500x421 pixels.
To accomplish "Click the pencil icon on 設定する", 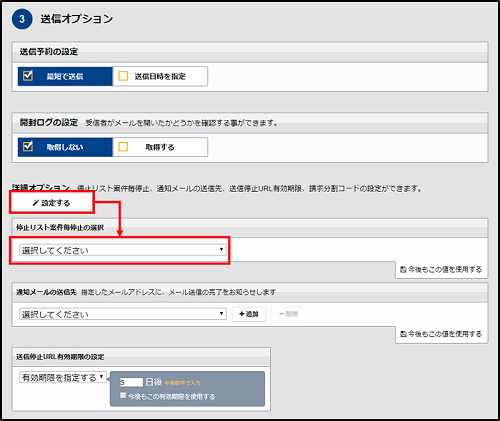I will pyautogui.click(x=36, y=203).
